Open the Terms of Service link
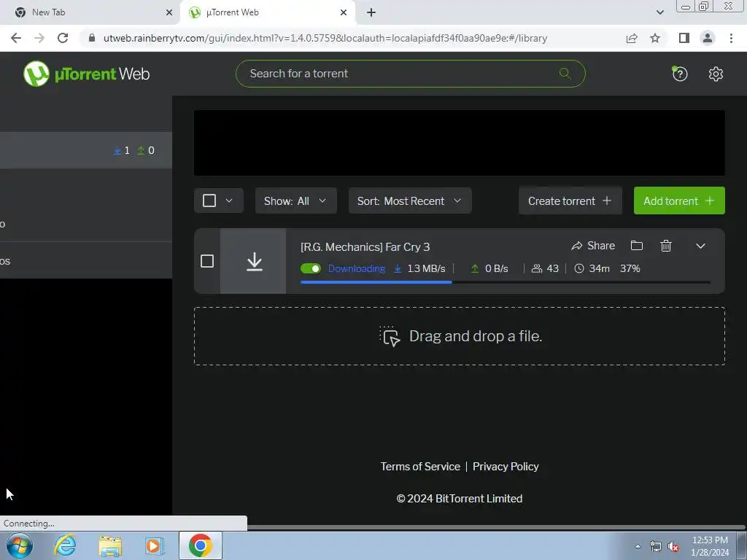Screen dimensions: 747x560 point(420,467)
